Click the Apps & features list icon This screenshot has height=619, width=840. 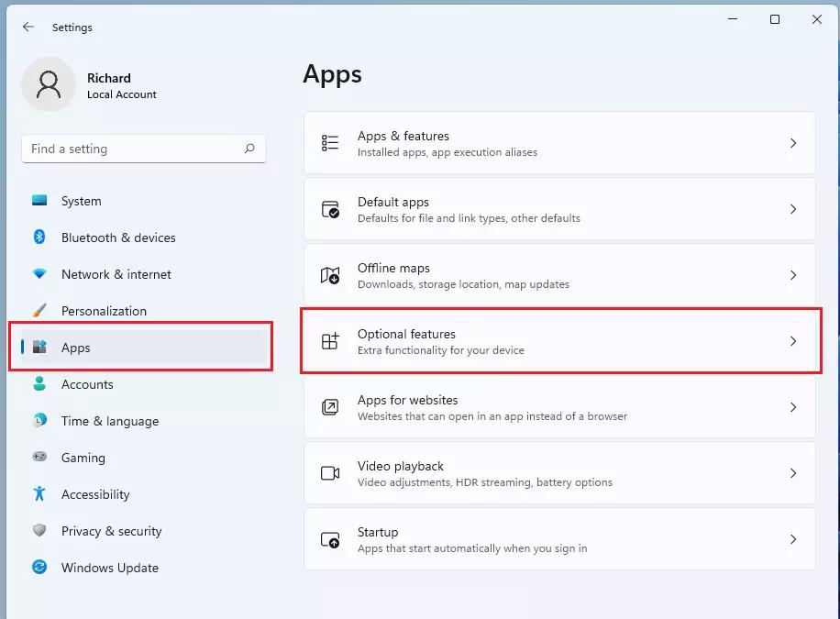point(330,143)
